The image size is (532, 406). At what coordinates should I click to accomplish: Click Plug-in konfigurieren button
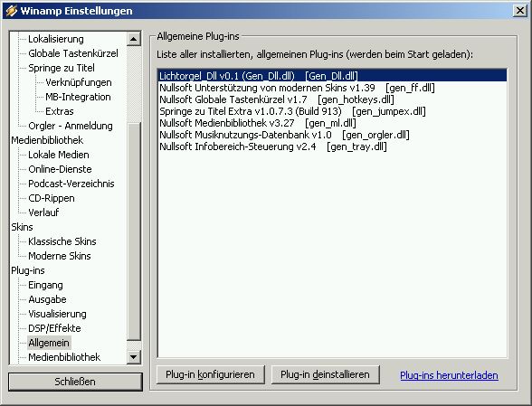(210, 374)
